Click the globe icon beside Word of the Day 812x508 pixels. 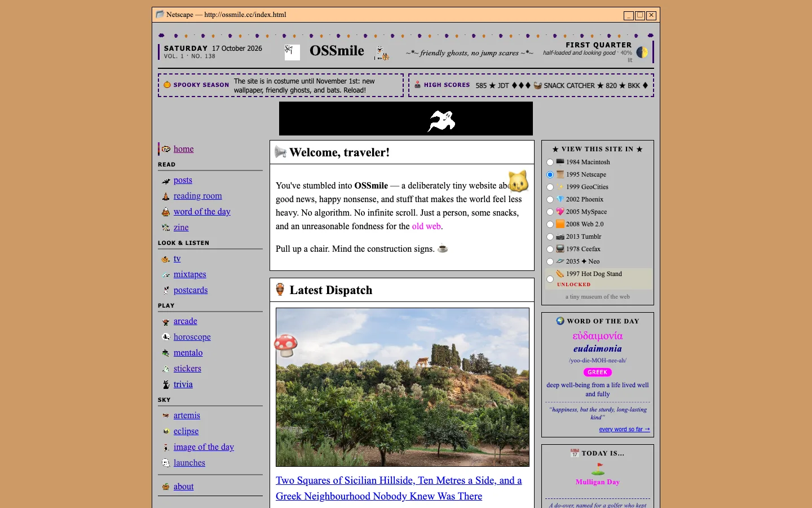coord(560,321)
